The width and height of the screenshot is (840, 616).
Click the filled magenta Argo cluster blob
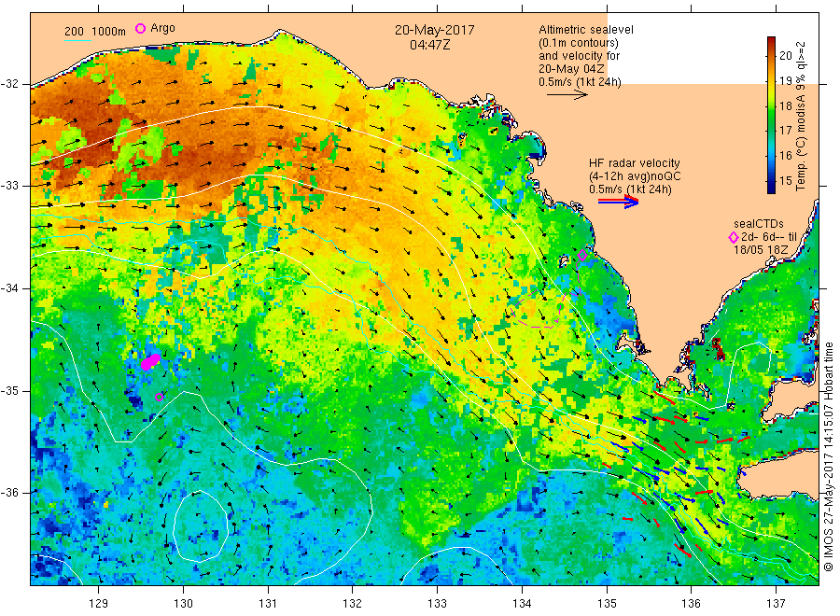(150, 361)
